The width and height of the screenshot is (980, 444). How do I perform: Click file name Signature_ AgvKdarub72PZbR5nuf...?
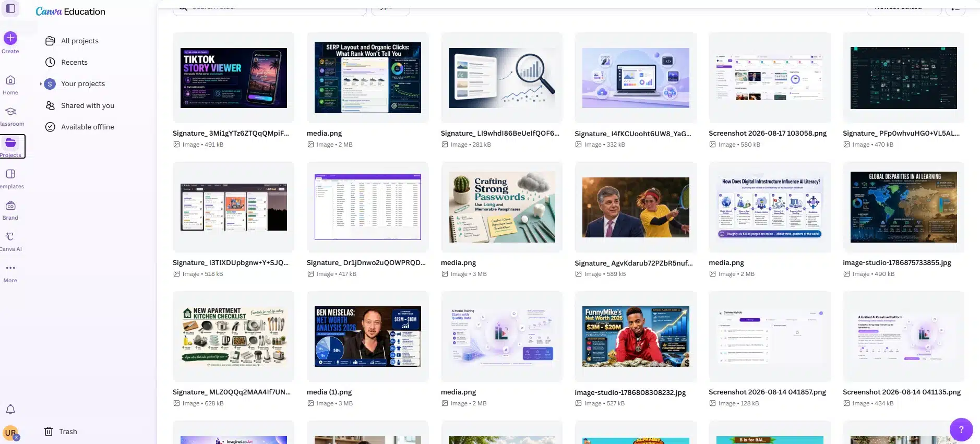pyautogui.click(x=634, y=263)
